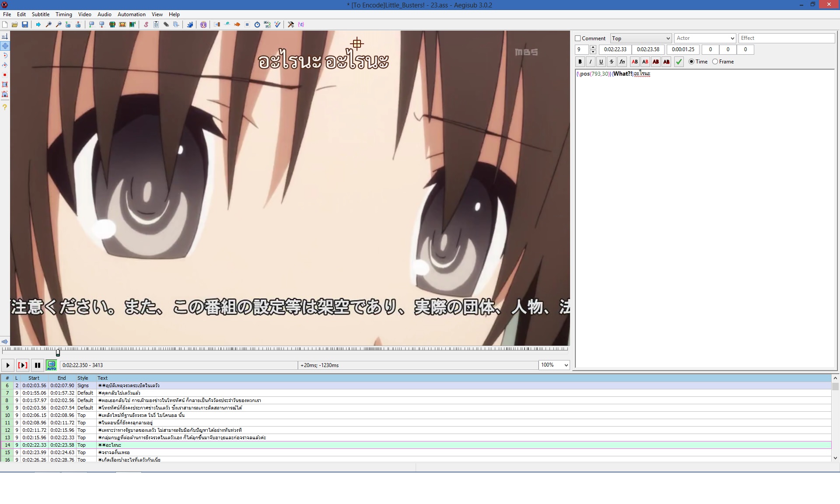
Task: Click the Effect input field
Action: click(x=786, y=38)
